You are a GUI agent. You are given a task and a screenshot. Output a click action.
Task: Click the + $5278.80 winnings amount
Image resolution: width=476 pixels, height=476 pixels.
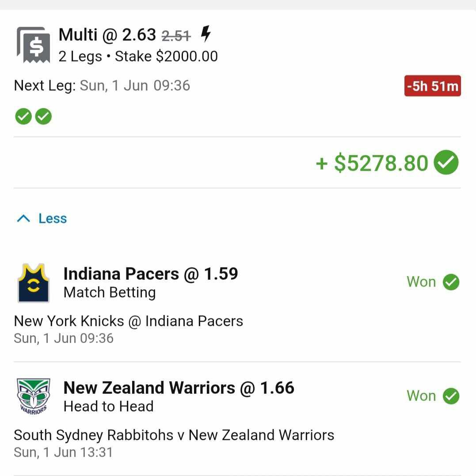click(372, 163)
